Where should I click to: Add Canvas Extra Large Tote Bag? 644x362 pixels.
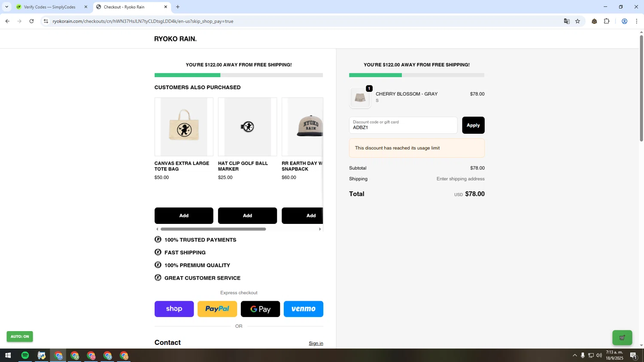[184, 216]
